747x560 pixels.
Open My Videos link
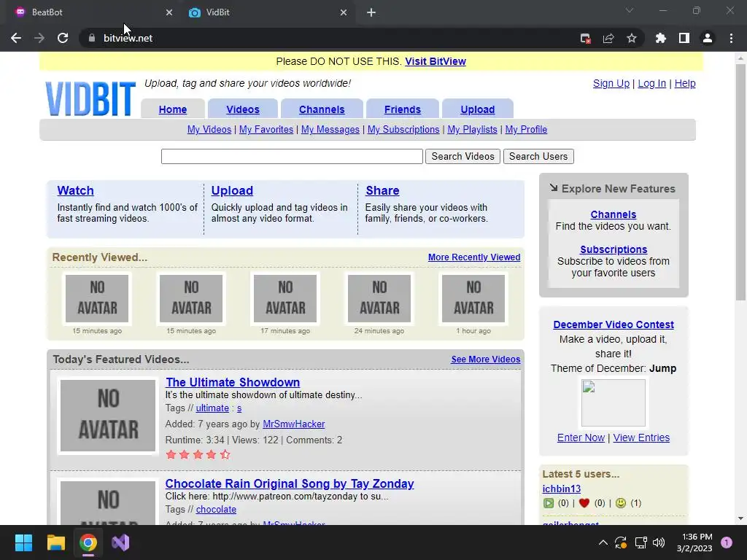click(209, 130)
